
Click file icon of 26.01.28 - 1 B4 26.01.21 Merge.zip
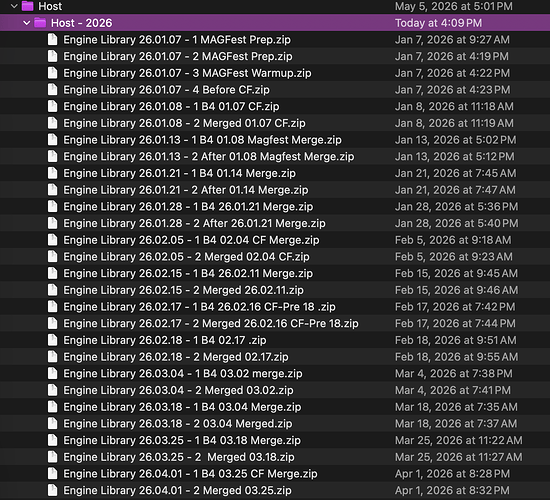pos(53,206)
